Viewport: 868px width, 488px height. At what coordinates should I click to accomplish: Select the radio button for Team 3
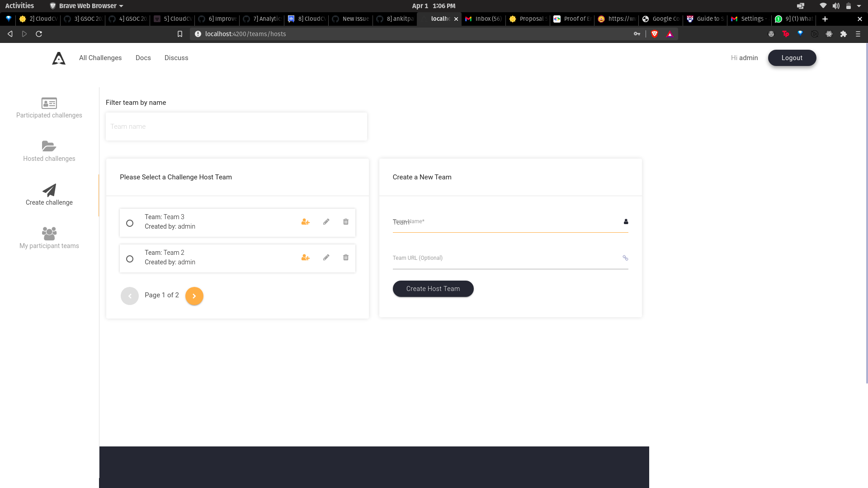click(x=130, y=223)
